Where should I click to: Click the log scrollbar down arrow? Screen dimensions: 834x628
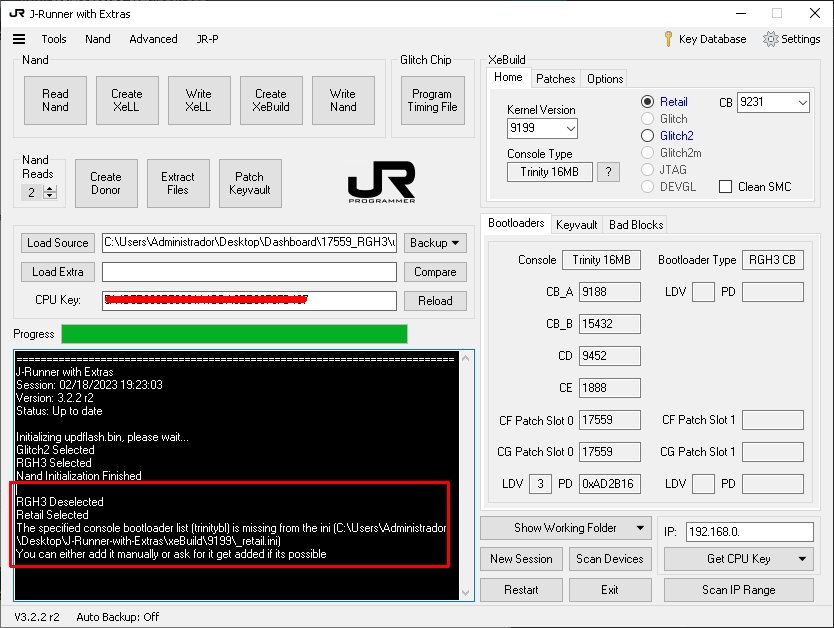(x=465, y=593)
